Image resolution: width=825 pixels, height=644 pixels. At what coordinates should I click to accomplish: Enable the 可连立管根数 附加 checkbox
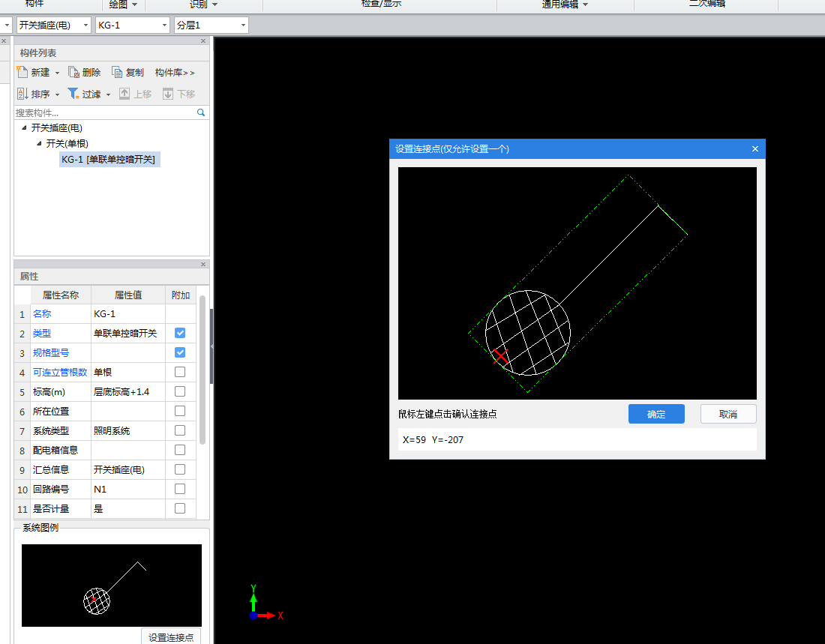click(x=180, y=372)
